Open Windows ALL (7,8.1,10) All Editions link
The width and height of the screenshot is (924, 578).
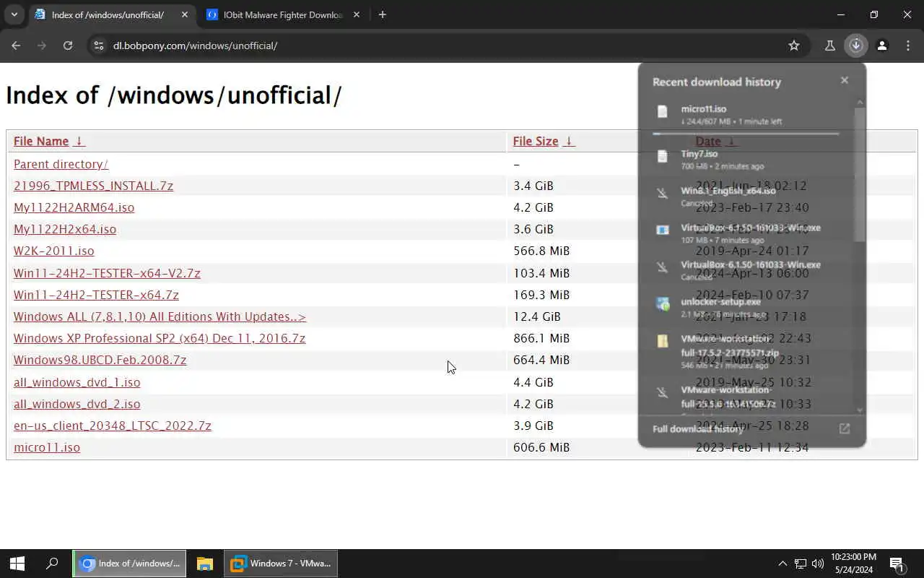click(x=160, y=316)
